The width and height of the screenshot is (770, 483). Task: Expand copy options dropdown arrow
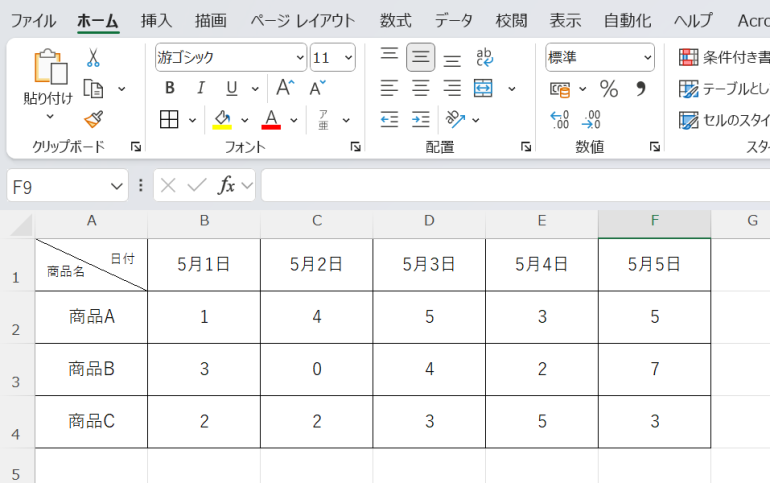click(x=122, y=89)
